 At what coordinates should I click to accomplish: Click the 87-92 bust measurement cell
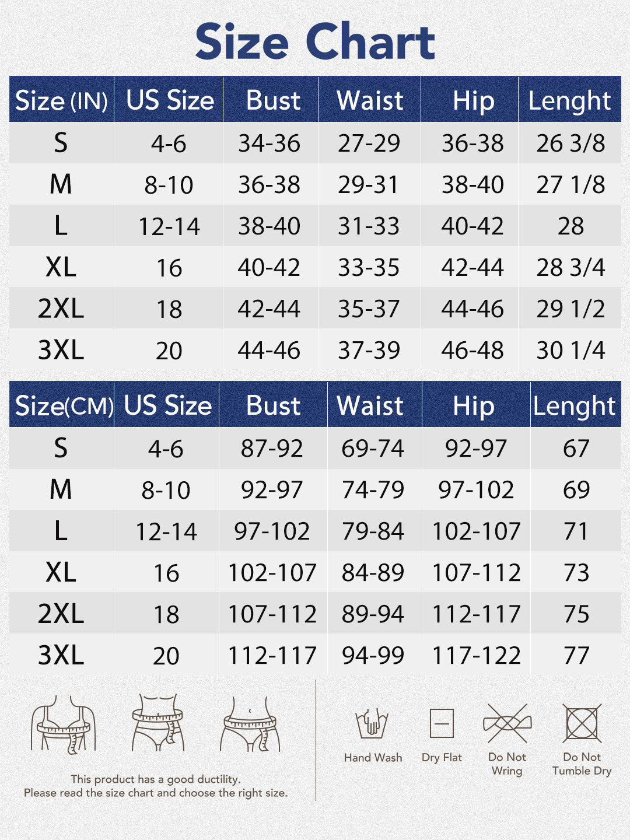(272, 449)
